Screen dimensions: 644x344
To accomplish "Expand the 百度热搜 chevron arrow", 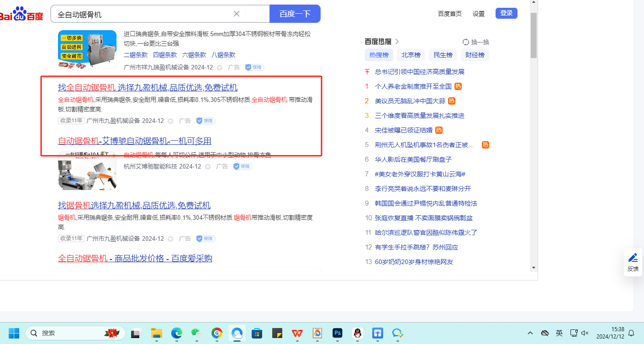I will click(x=397, y=42).
